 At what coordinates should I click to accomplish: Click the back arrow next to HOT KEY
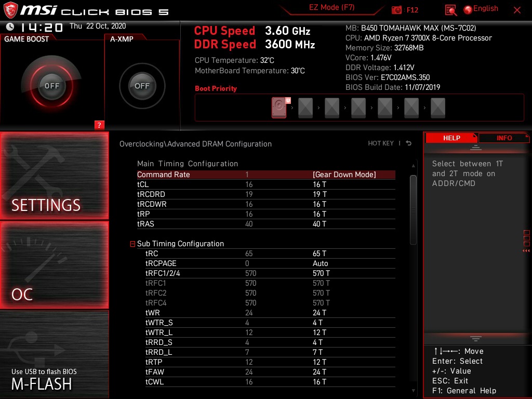(408, 143)
